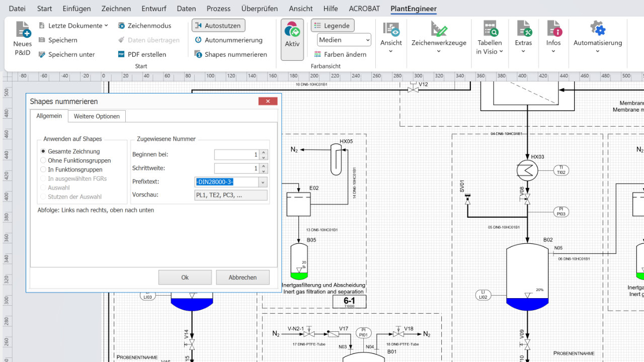Screen dimensions: 644x362
Task: Switch to the Prozess ribbon tab
Action: [x=218, y=9]
